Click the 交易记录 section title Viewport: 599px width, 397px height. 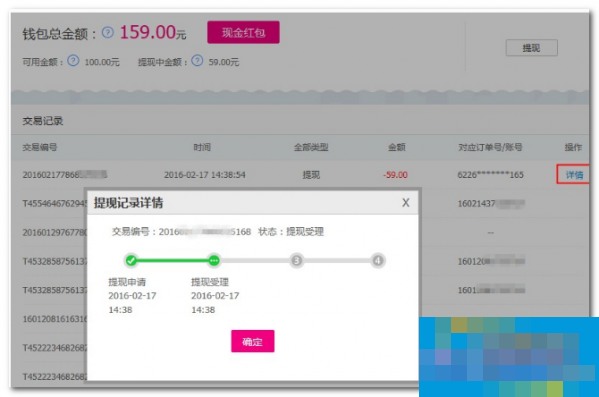click(x=42, y=121)
